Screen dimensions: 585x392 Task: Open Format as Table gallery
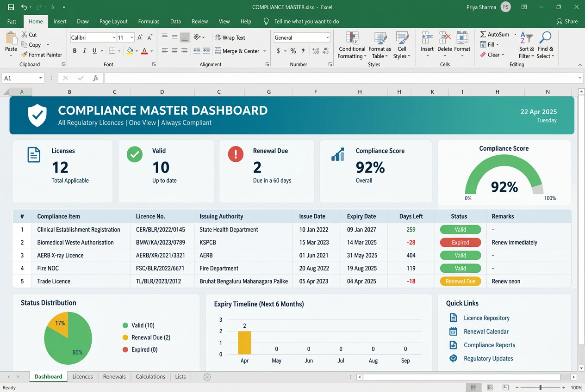[x=380, y=45]
